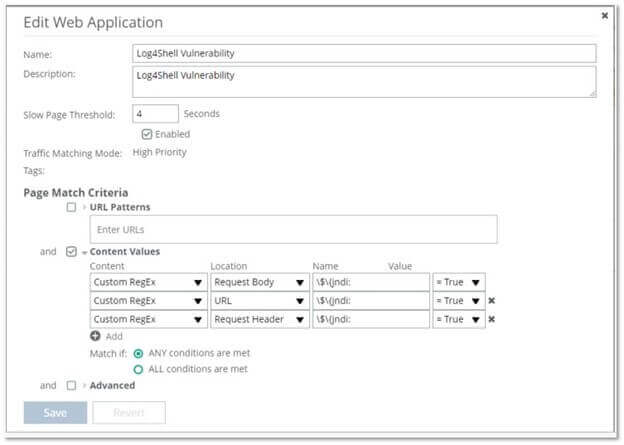Click the Tags label
The height and width of the screenshot is (445, 624).
34,171
